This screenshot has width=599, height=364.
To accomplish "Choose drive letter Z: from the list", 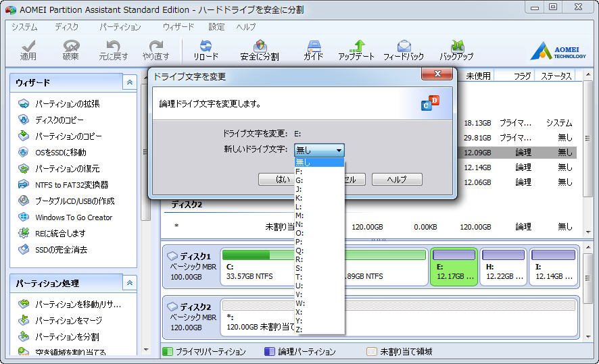I will pos(319,330).
